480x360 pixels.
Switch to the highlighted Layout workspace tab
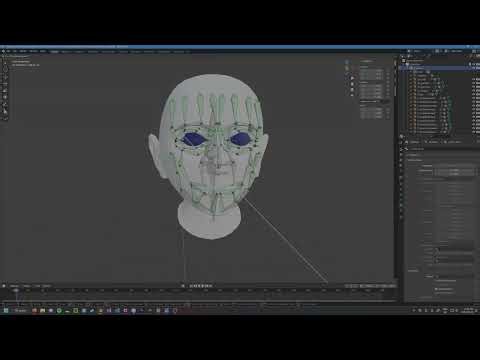point(54,52)
